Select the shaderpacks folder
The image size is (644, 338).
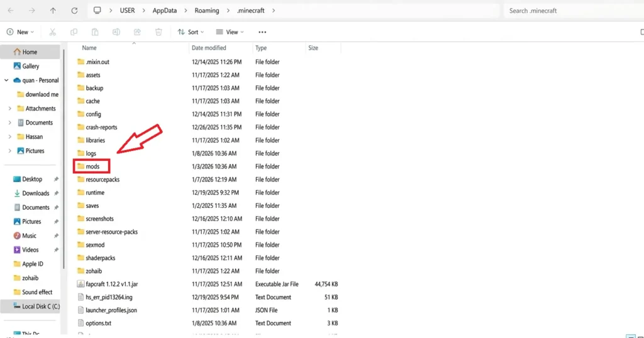pyautogui.click(x=96, y=258)
